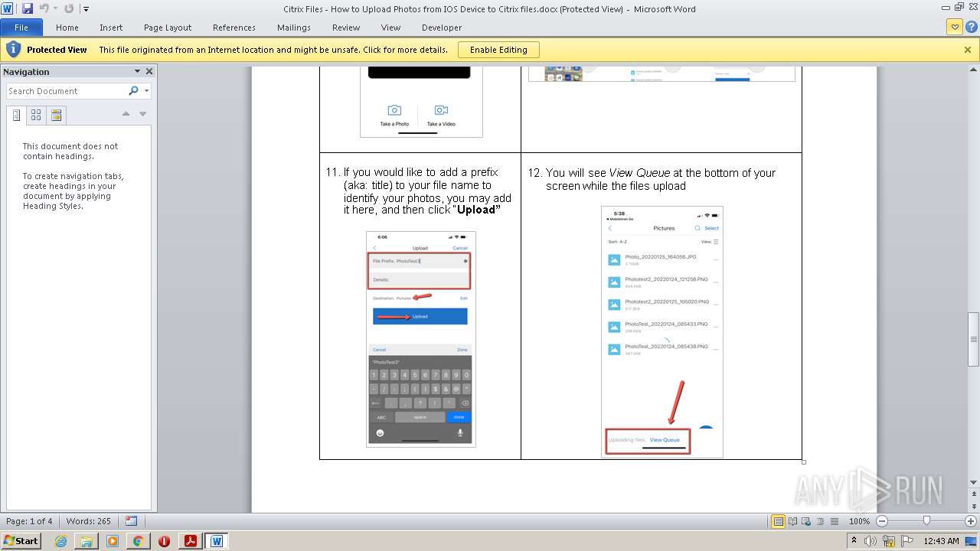Open the Page Layout ribbon tab
980x551 pixels.
[x=168, y=28]
